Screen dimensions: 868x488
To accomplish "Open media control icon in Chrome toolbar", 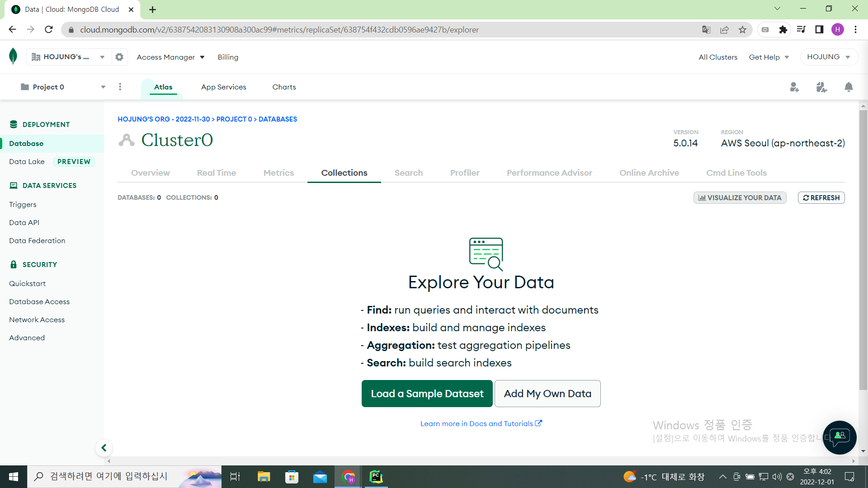I will [801, 29].
